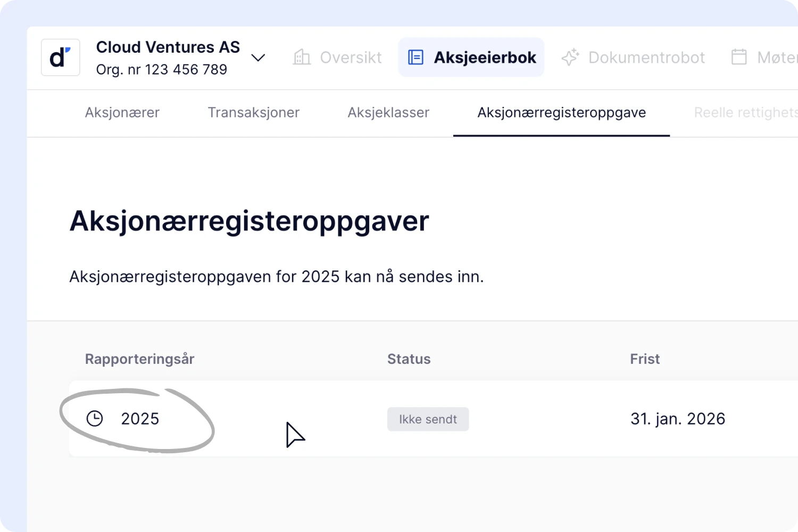This screenshot has height=532, width=798.
Task: Go to the Aksjeklasser tab
Action: coord(388,113)
